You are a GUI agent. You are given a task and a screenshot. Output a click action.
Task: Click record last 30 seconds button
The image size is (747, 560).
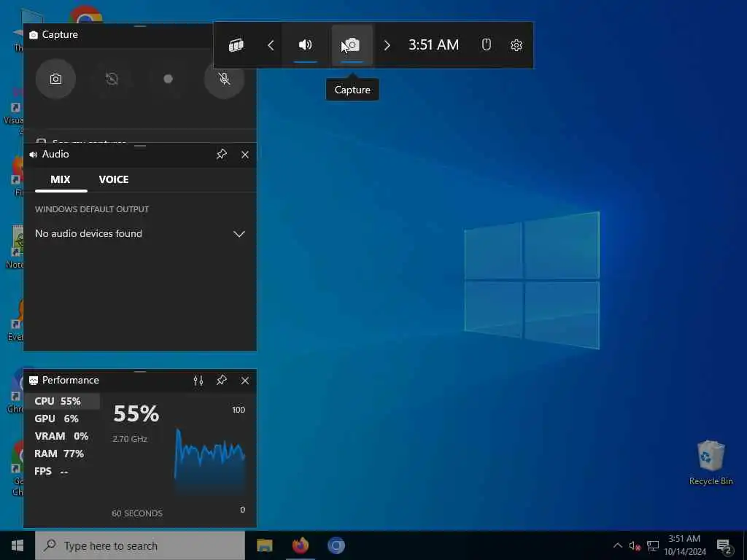coord(112,79)
